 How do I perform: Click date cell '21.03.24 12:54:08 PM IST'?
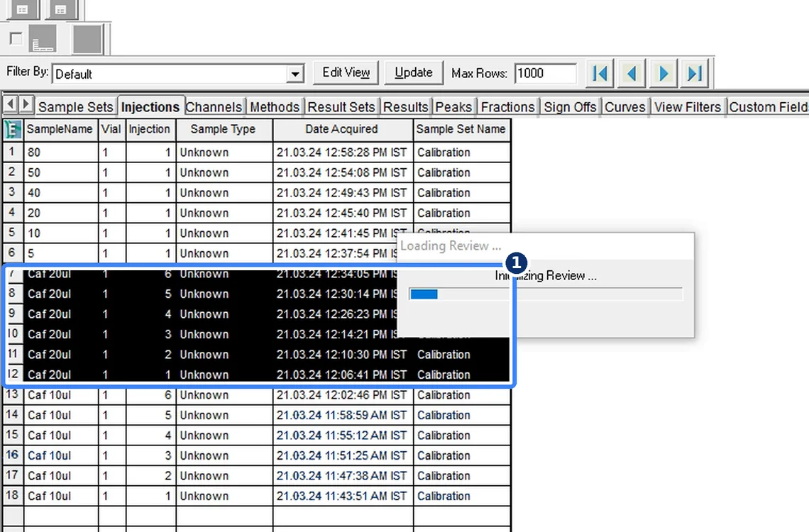tap(341, 172)
